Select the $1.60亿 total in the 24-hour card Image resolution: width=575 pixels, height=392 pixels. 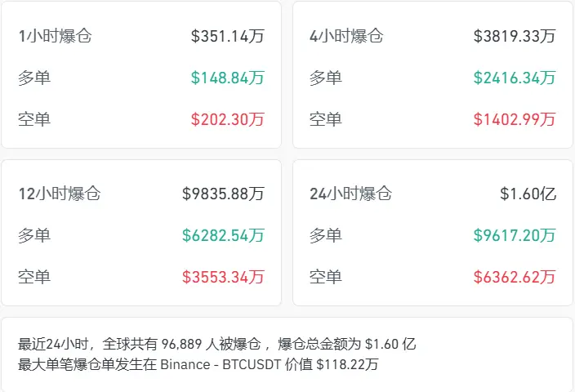click(x=528, y=194)
